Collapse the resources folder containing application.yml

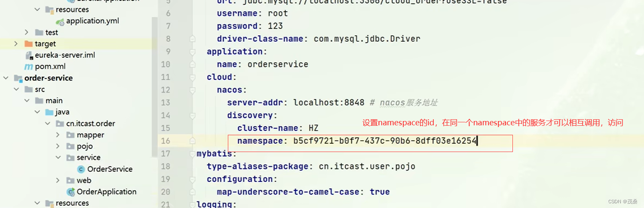tap(37, 9)
